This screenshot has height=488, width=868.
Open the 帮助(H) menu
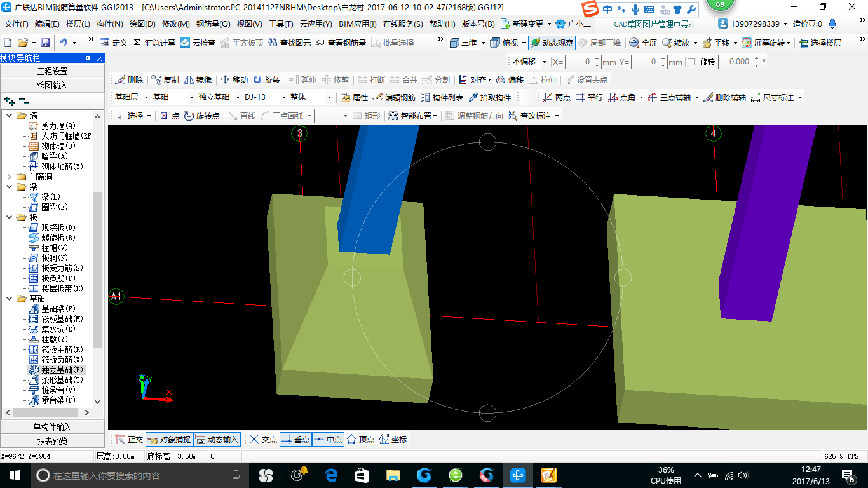(442, 24)
